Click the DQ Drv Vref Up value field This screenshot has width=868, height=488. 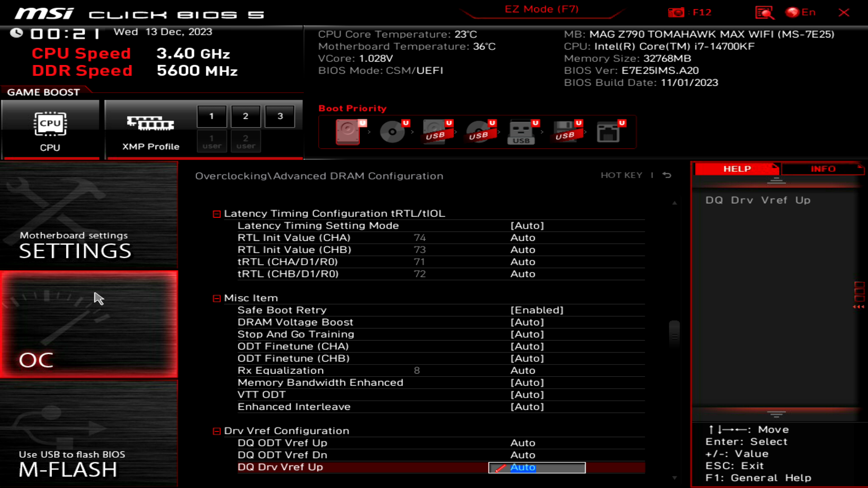(x=536, y=467)
